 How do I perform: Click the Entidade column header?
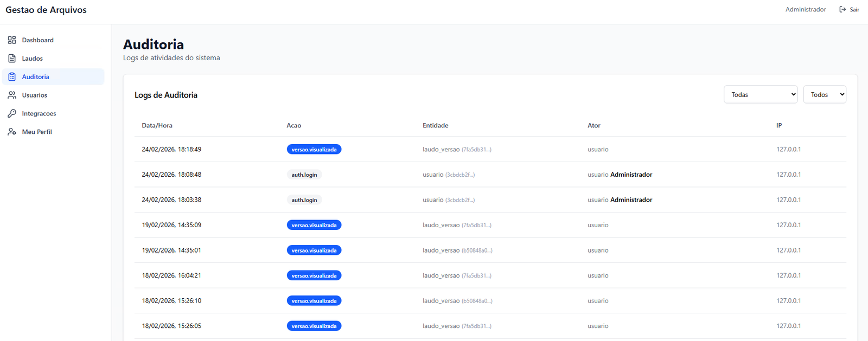coord(435,126)
